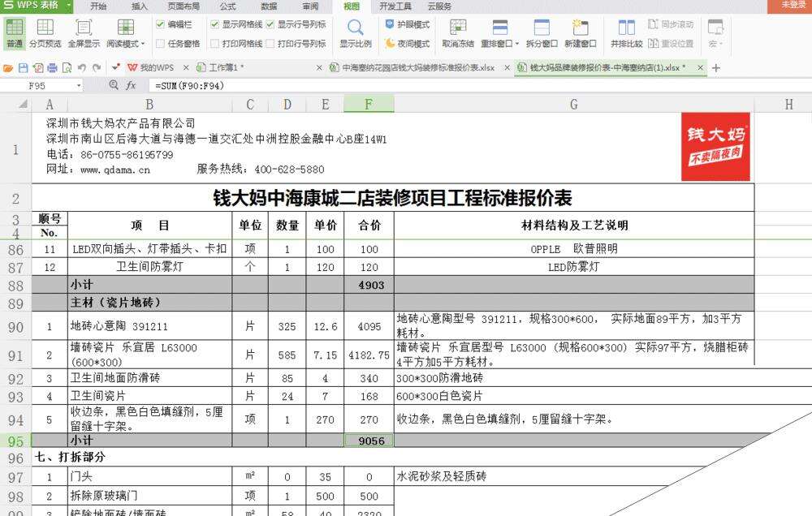Screen dimensions: 812x516
Task: Click the 同步滚动 synchronous scrolling button
Action: pyautogui.click(x=672, y=24)
